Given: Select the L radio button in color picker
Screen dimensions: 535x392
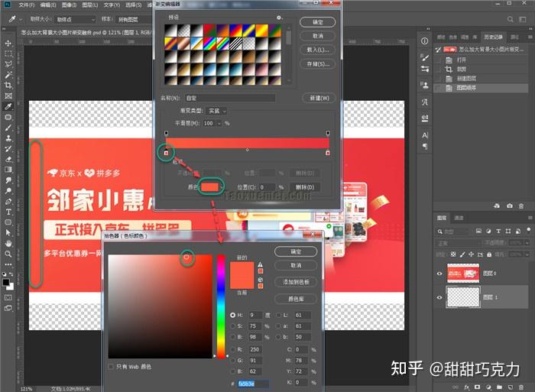Looking at the screenshot, I should click(x=278, y=315).
